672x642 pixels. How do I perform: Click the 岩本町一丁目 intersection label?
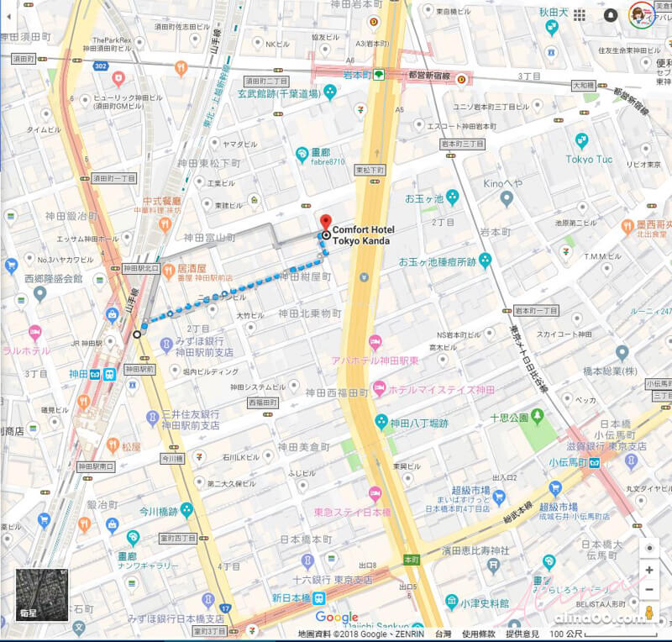[536, 310]
